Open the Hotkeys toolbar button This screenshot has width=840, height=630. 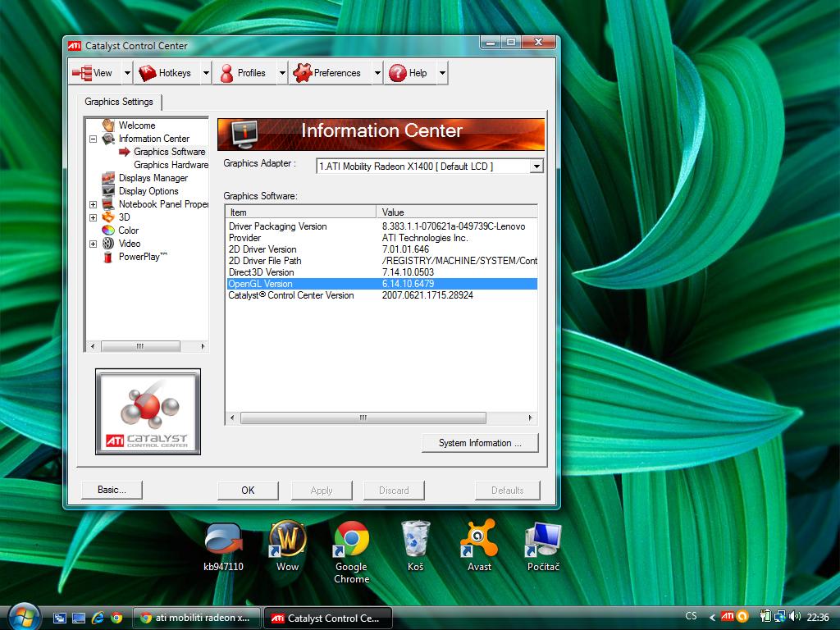point(165,73)
